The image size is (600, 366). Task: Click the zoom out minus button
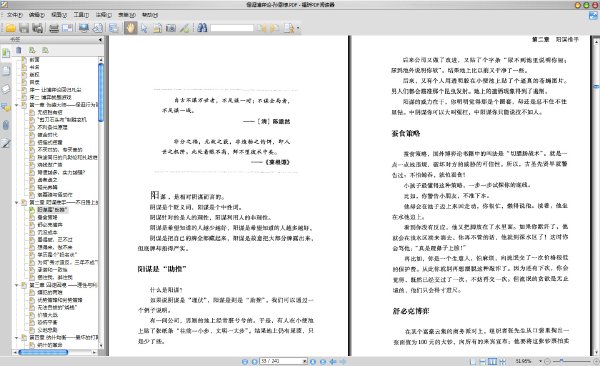tap(547, 361)
